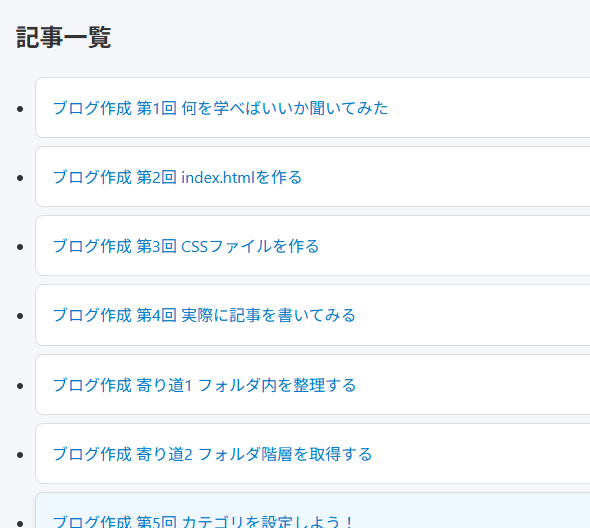
Task: Open the 第3回 CSSファイルを作る article link
Action: [186, 246]
